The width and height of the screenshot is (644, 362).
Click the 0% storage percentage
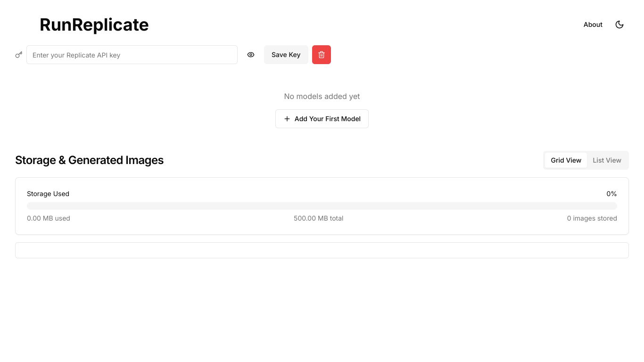click(x=611, y=194)
